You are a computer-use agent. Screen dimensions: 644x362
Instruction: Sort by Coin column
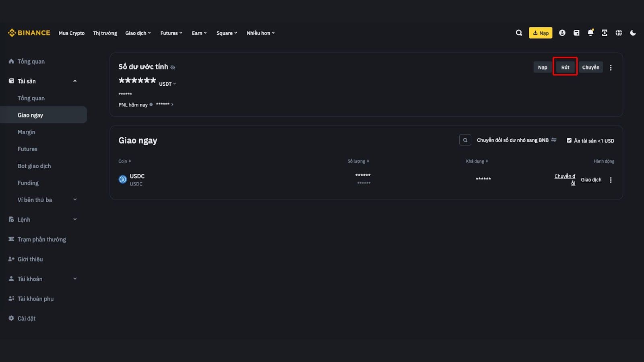(125, 161)
